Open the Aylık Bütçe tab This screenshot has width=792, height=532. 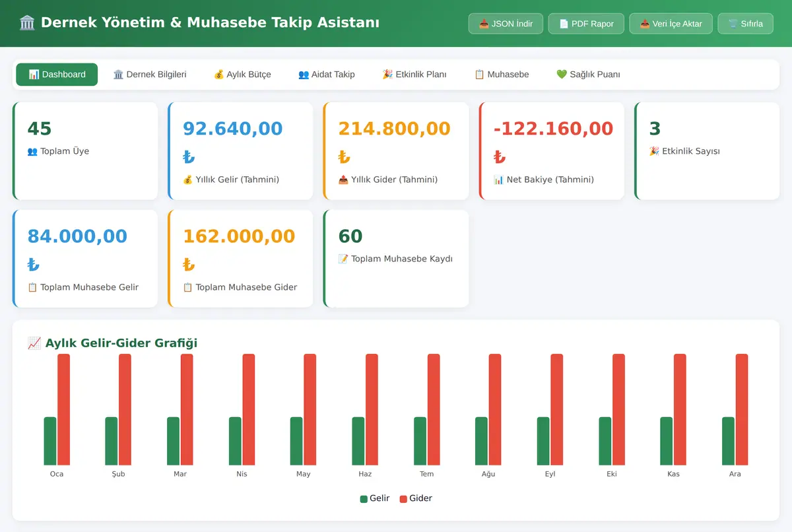click(x=242, y=75)
